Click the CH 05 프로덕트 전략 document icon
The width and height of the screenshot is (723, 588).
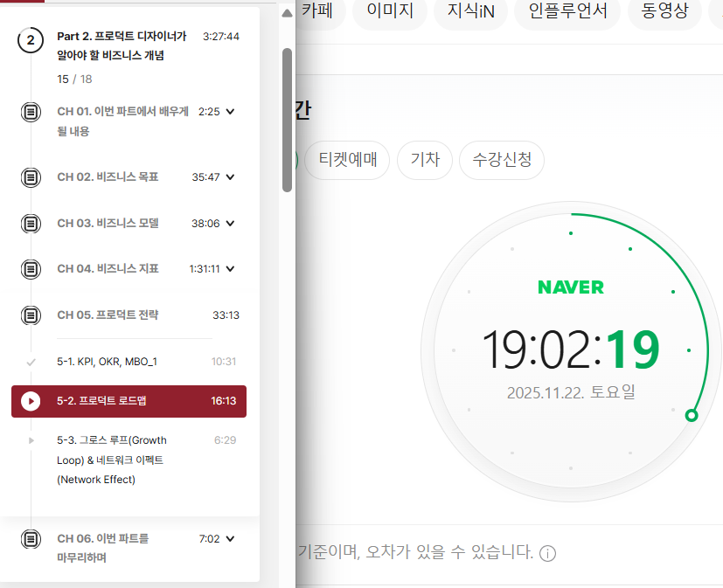[31, 315]
